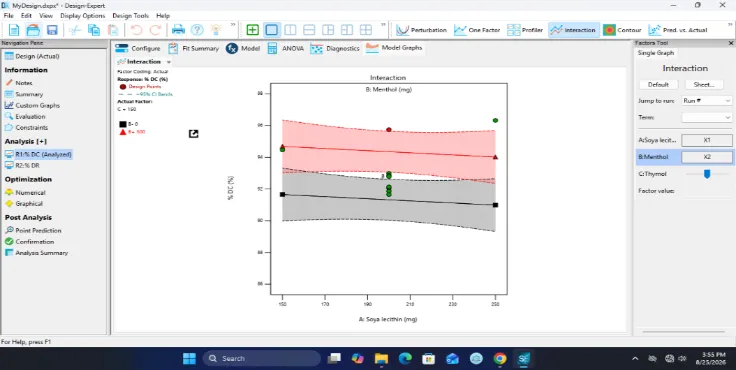Open the Perturbation graph view
This screenshot has width=736, height=370.
point(421,30)
